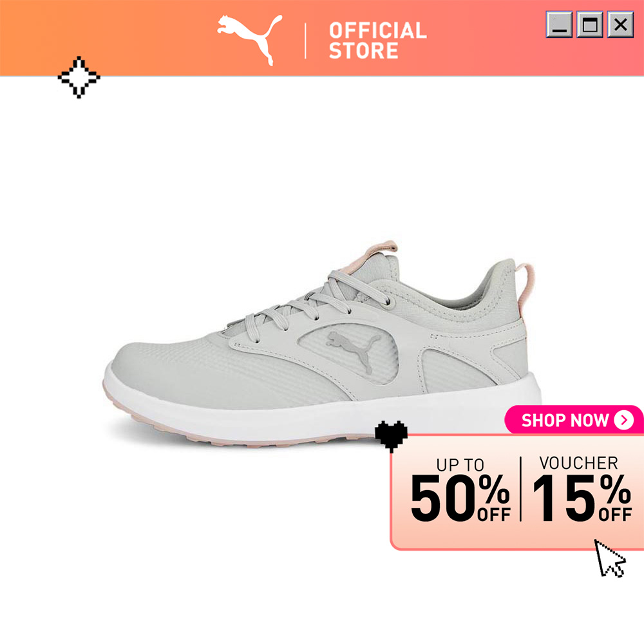Click the grey Puma shoe image
This screenshot has width=644, height=644.
(322, 344)
